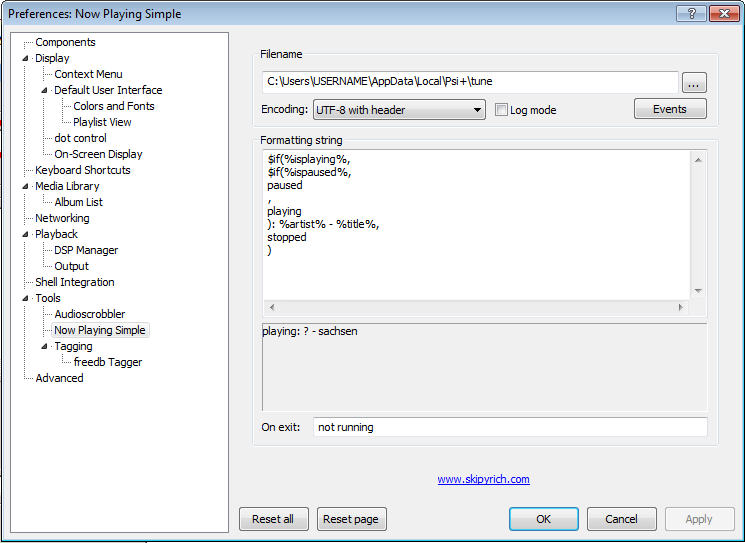The width and height of the screenshot is (745, 543).
Task: Open the Advanced preferences page
Action: pyautogui.click(x=59, y=378)
